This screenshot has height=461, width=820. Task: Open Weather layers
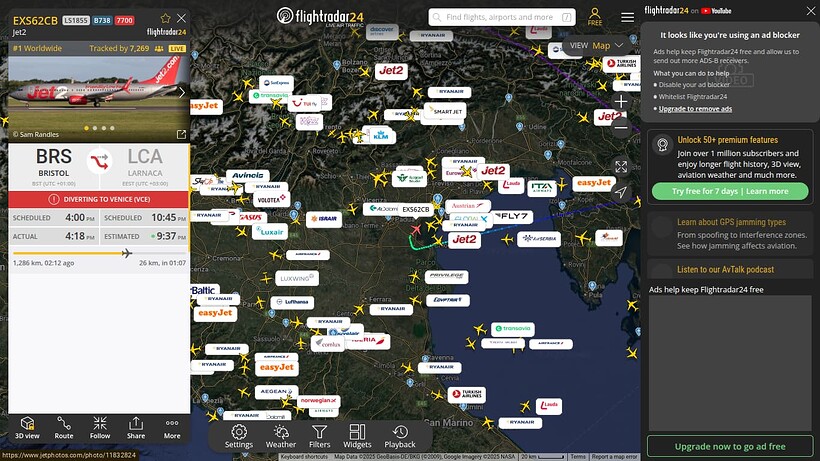tap(281, 436)
